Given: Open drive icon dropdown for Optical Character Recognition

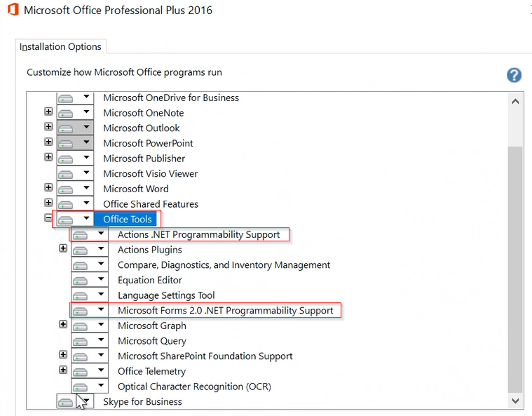Looking at the screenshot, I should 90,386.
